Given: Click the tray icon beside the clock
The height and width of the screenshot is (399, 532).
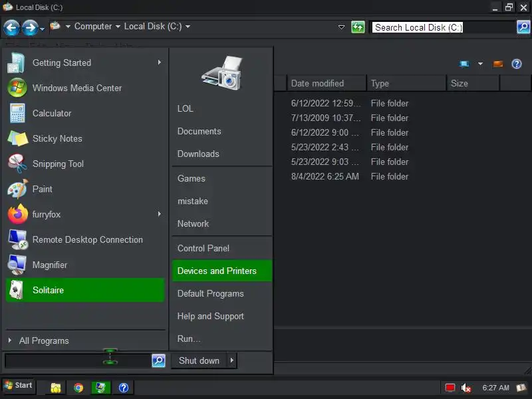Looking at the screenshot, I should (x=521, y=388).
